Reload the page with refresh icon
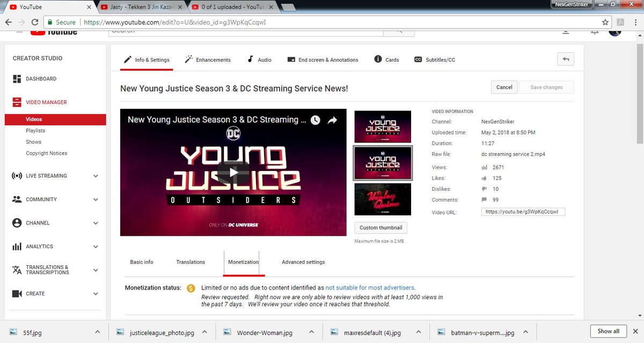This screenshot has height=343, width=644. [35, 23]
